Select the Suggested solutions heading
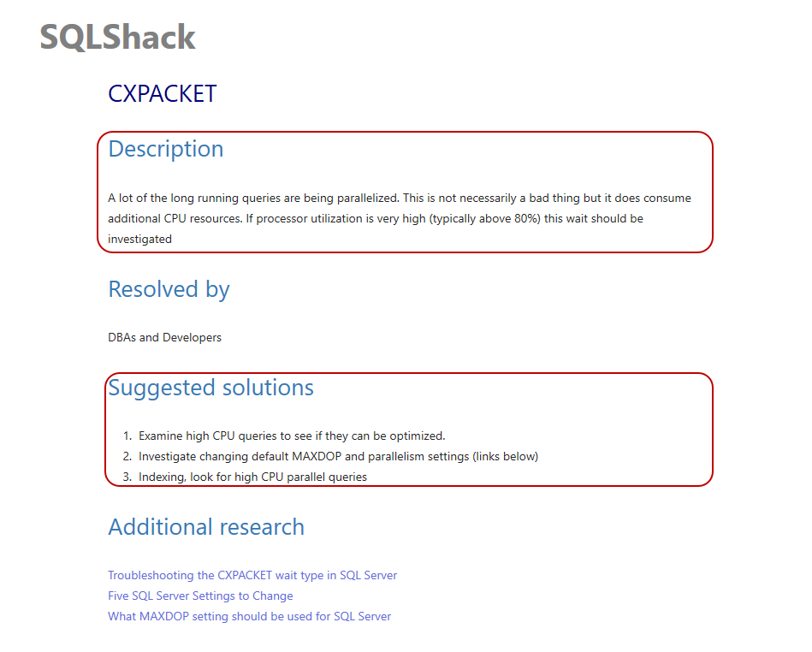This screenshot has height=652, width=812. (210, 388)
